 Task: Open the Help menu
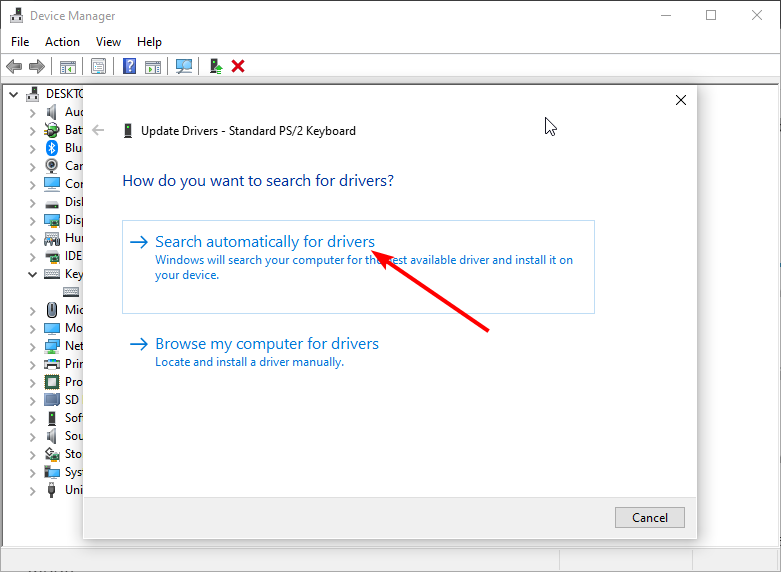[149, 42]
